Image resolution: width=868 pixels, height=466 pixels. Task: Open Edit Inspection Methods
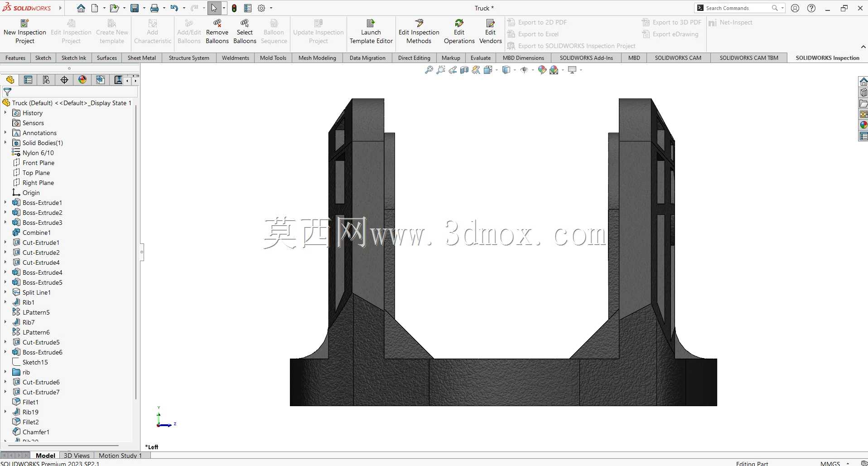click(419, 32)
